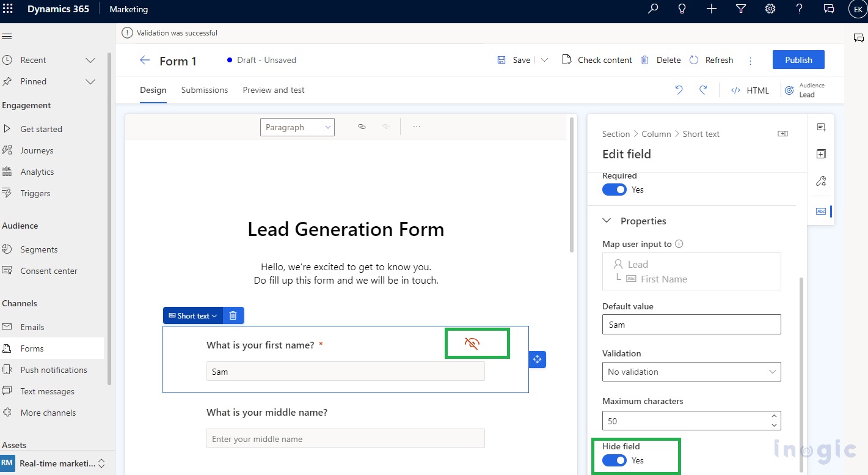This screenshot has width=868, height=475.
Task: Click the redo arrow icon
Action: pos(703,90)
